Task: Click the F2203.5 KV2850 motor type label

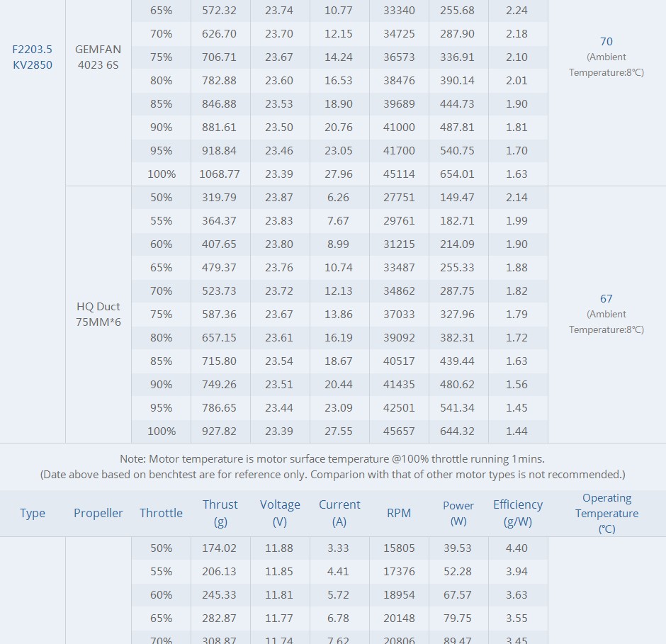Action: pyautogui.click(x=33, y=57)
